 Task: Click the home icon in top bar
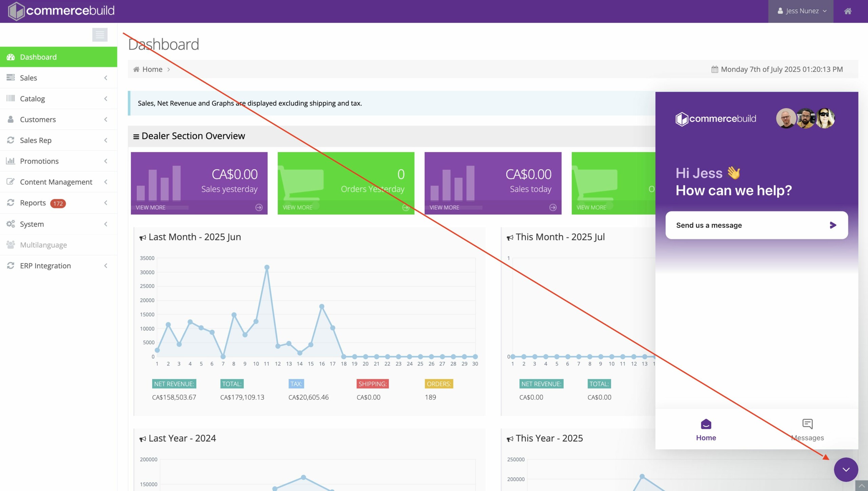tap(848, 11)
